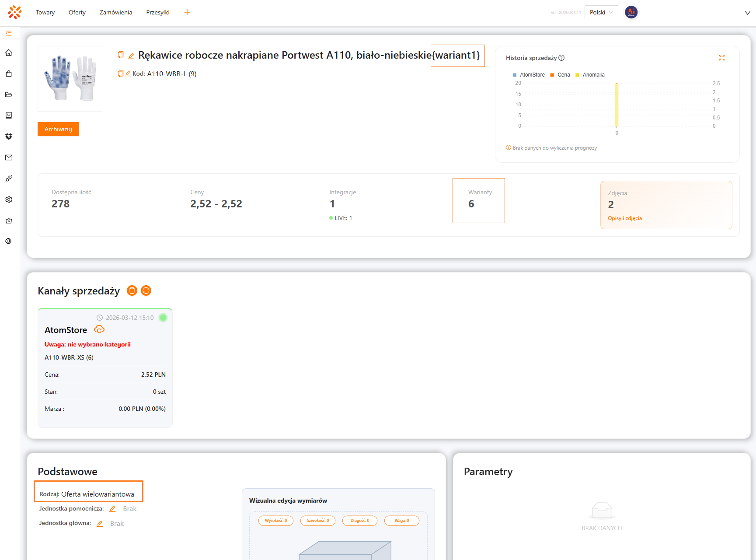Toggle the AtomStore series in chart legend
The width and height of the screenshot is (756, 560).
click(x=529, y=75)
